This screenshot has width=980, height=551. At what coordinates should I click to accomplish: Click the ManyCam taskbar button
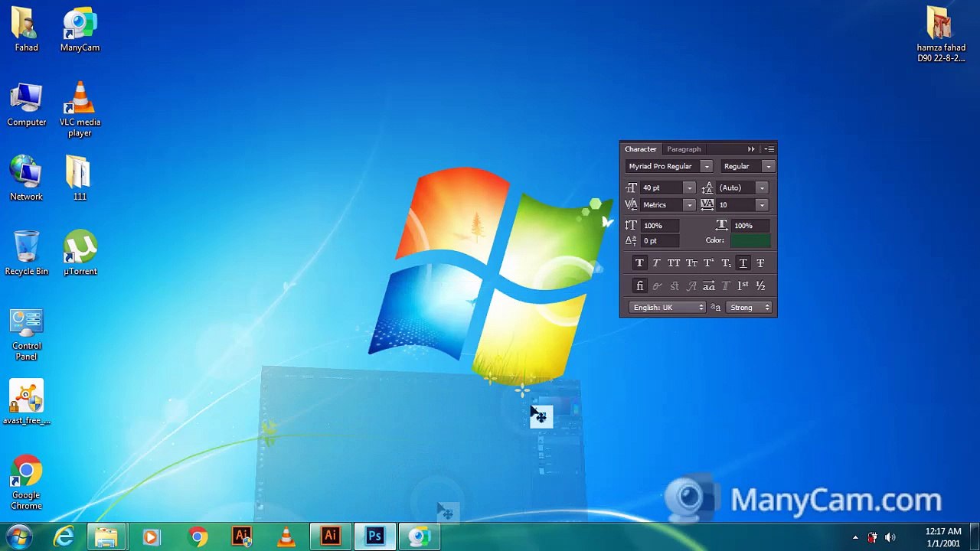pos(419,537)
